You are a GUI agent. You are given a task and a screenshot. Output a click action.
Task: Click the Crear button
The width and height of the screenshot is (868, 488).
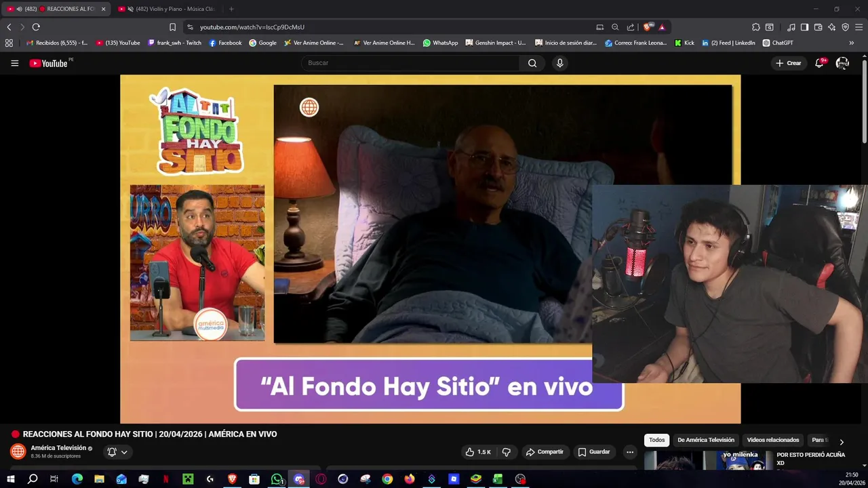click(789, 63)
